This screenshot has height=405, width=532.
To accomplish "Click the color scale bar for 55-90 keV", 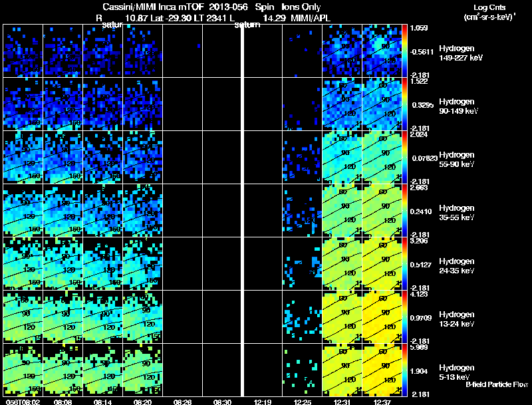I will 404,158.
